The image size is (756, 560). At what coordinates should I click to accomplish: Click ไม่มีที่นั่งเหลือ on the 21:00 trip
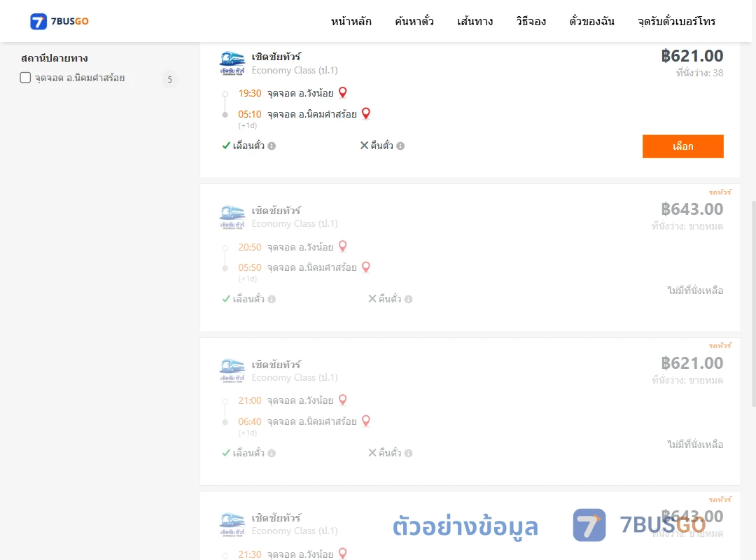click(695, 444)
